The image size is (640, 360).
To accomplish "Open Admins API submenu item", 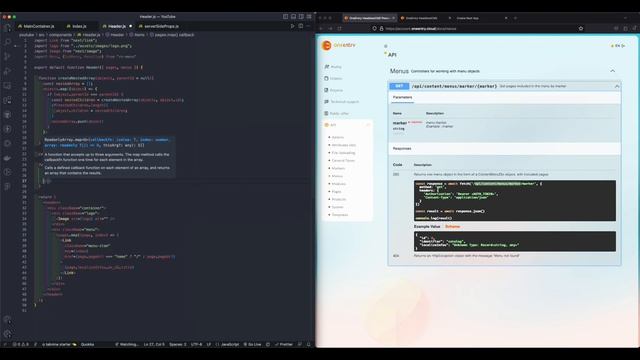I will [338, 138].
